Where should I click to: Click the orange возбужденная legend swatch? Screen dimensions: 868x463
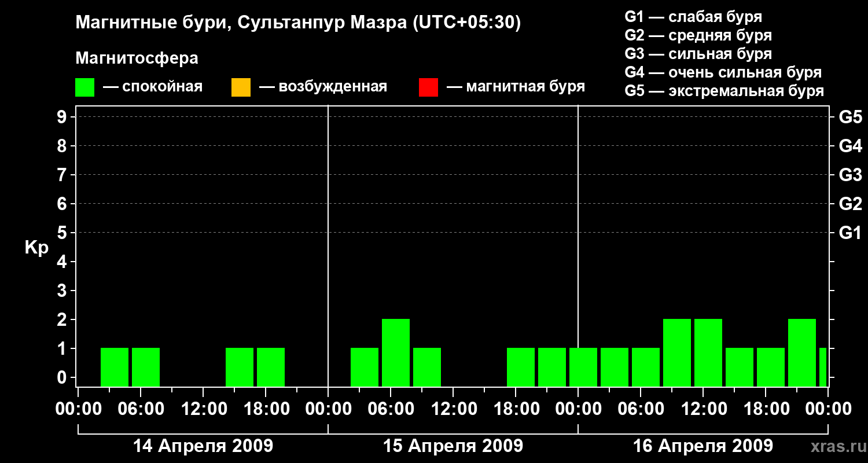coord(241,87)
